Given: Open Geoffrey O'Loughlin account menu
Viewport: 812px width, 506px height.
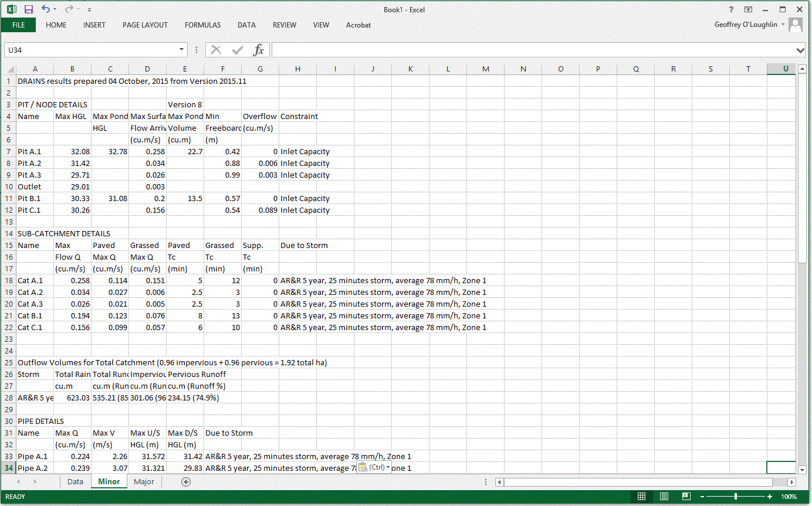Looking at the screenshot, I should click(x=749, y=25).
